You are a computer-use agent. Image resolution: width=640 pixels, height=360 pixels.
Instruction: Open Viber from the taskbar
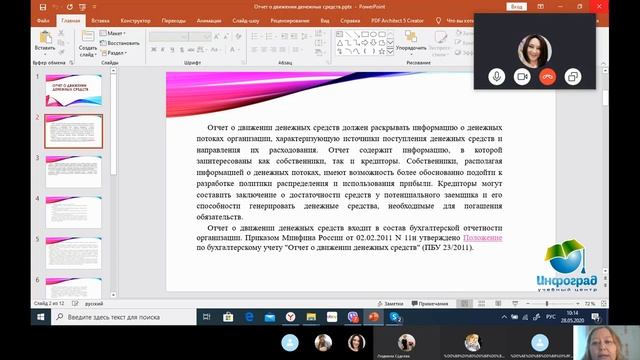(353, 317)
